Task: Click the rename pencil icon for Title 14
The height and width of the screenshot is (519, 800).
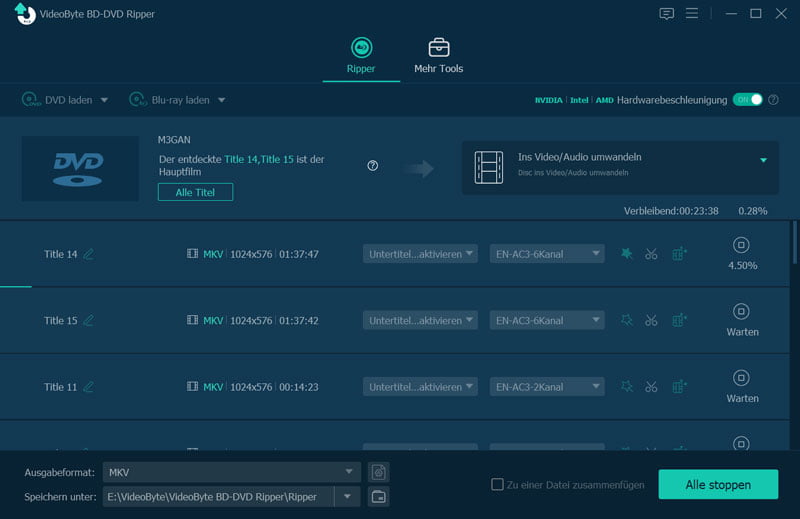Action: click(x=89, y=254)
